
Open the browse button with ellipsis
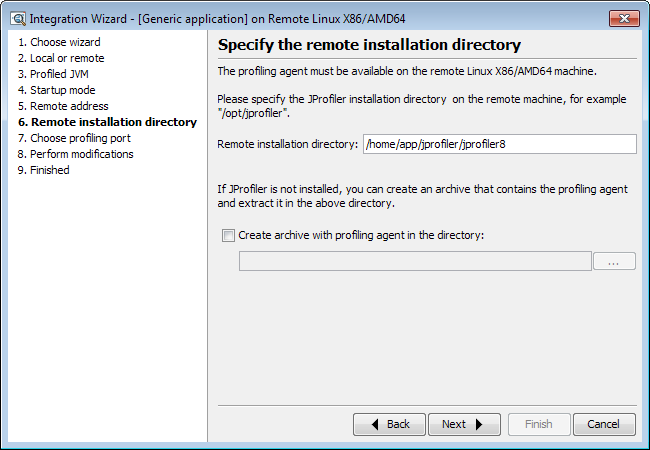(614, 261)
